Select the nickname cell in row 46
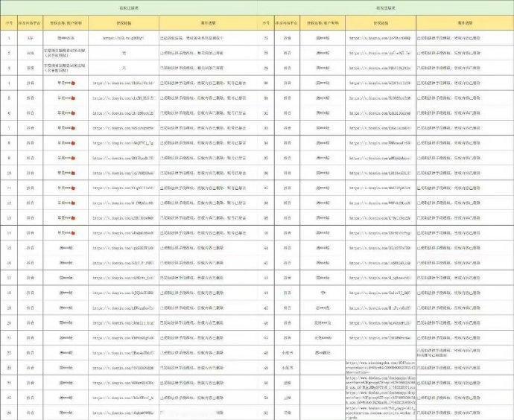This screenshot has width=514, height=420. pyautogui.click(x=323, y=322)
